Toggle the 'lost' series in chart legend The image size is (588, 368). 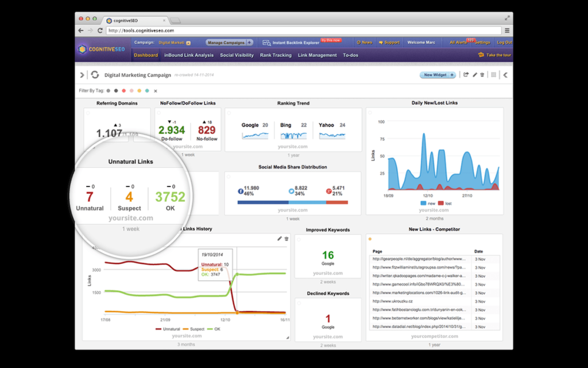445,203
